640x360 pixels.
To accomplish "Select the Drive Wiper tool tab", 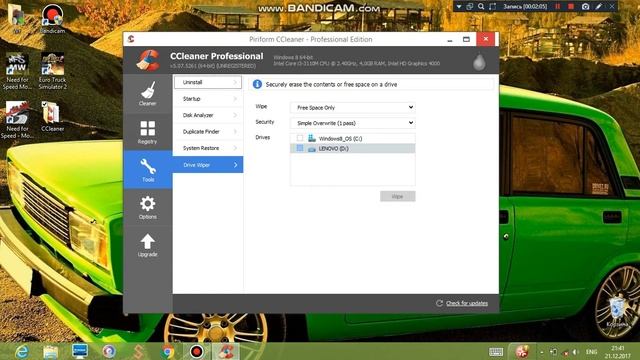I will click(208, 164).
